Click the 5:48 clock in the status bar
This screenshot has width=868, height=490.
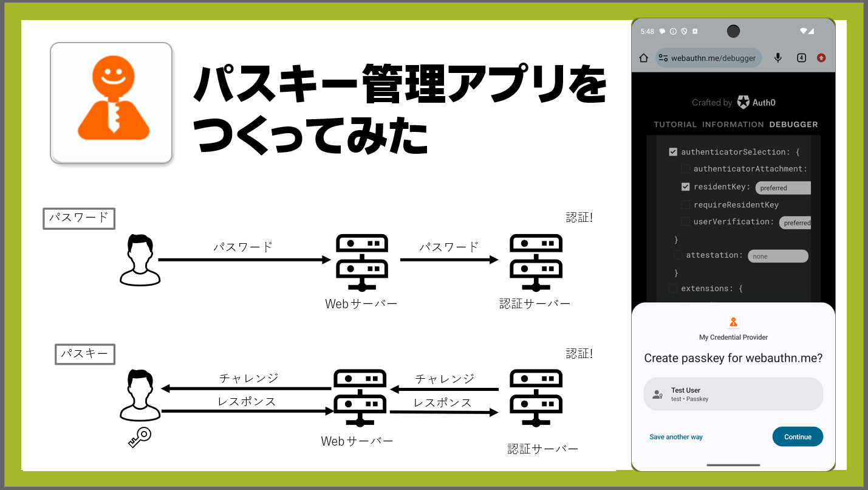point(647,31)
